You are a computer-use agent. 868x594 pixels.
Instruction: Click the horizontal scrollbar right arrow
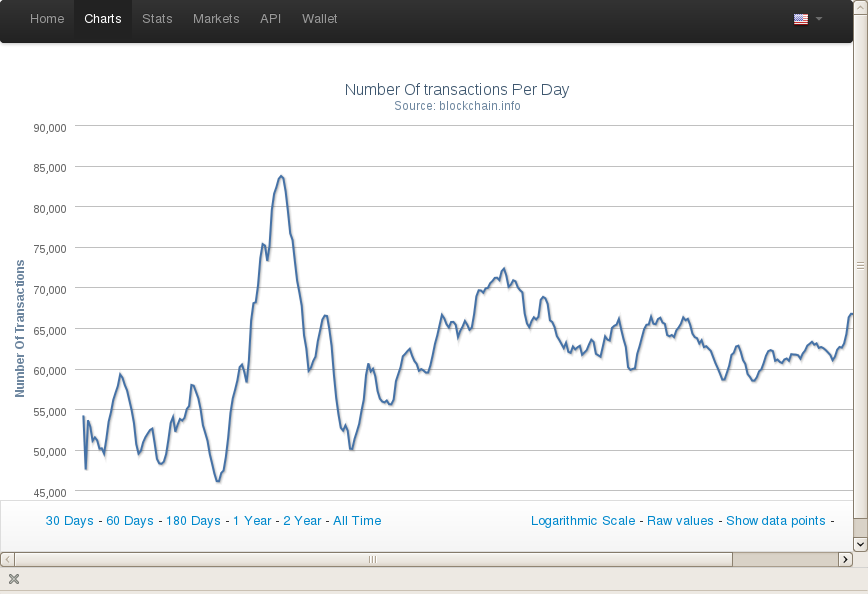(845, 559)
